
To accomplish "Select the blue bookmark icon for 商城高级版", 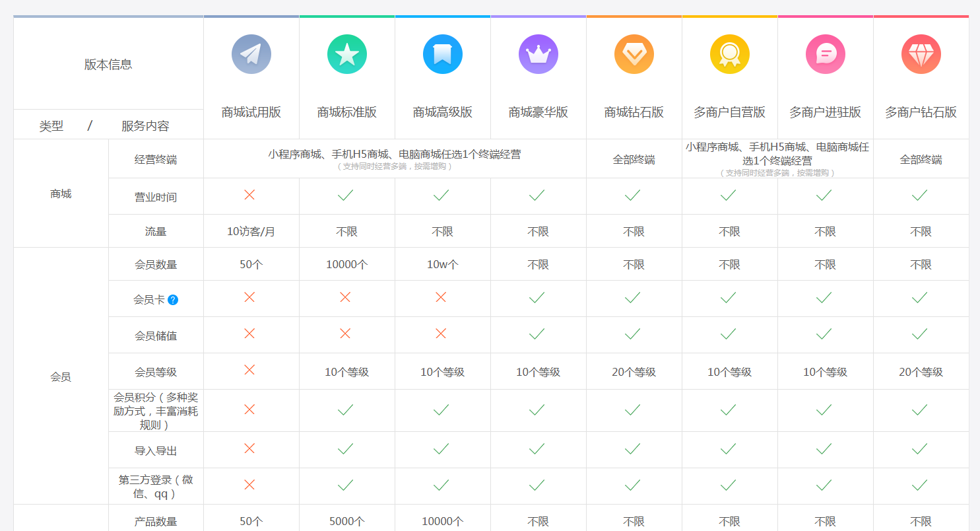I will click(x=442, y=54).
